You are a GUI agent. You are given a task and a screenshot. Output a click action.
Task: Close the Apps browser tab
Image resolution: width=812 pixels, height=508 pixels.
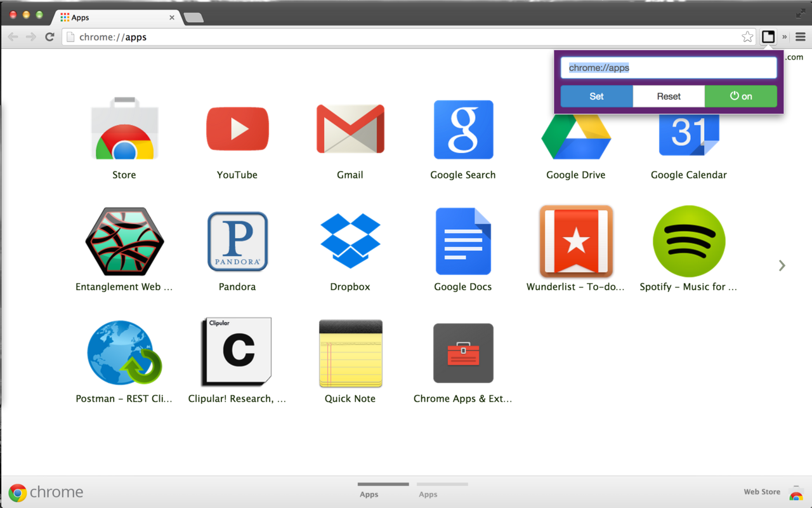[x=172, y=18]
